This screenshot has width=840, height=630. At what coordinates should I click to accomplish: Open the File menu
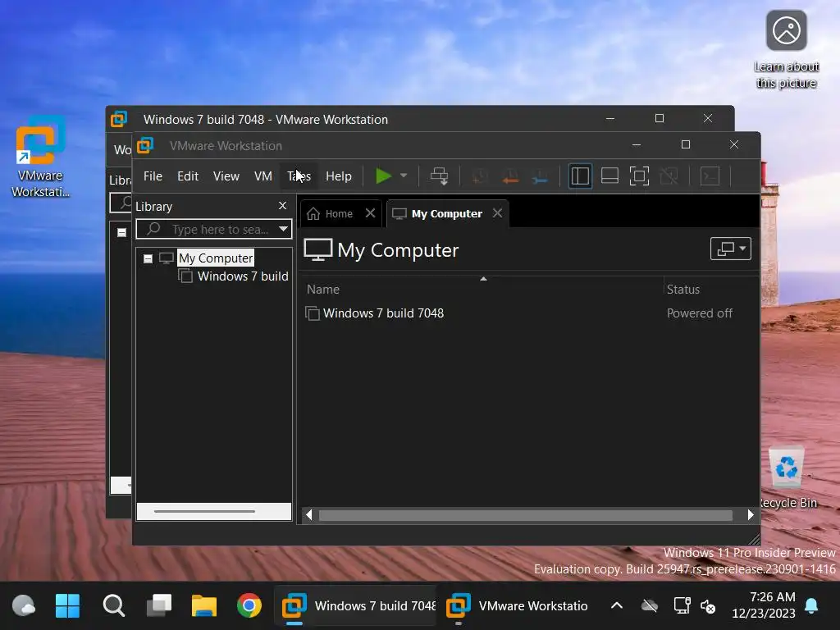coord(153,176)
